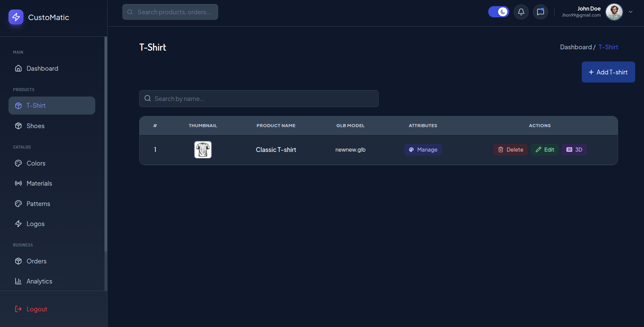Click the Colors palette icon in sidebar

point(18,163)
